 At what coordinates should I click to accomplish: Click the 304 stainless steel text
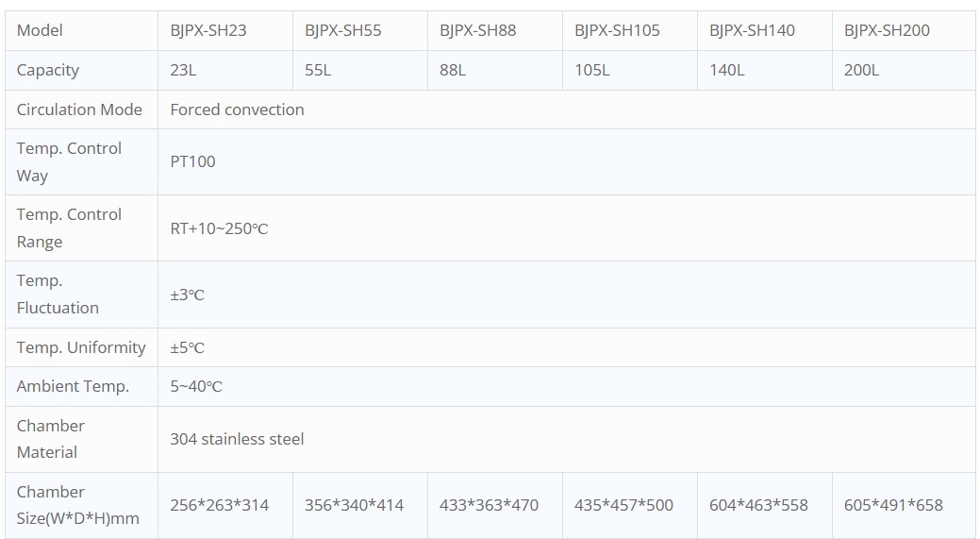tap(237, 439)
